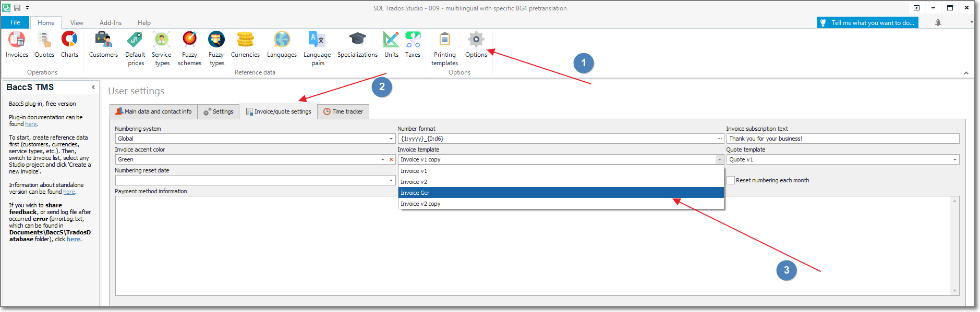Image resolution: width=980 pixels, height=312 pixels.
Task: Open Fuzzy types in the ribbon
Action: pos(216,49)
